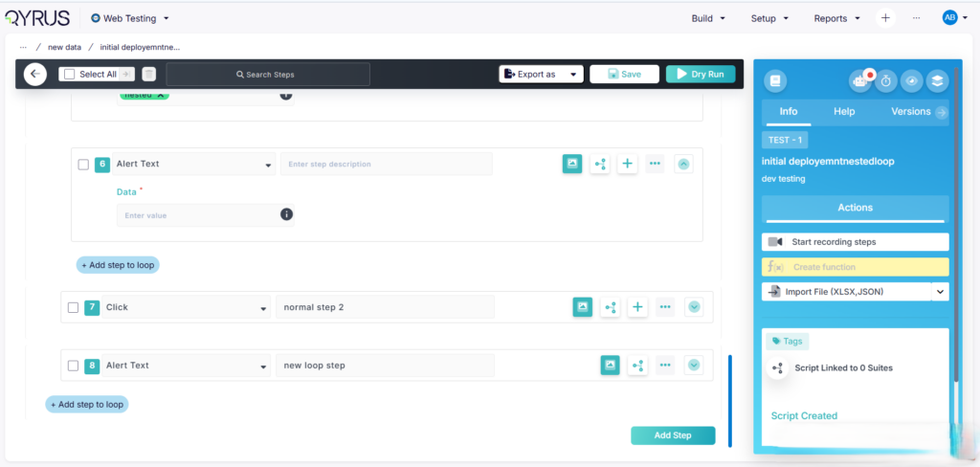Click the stopwatch icon in the side panel
This screenshot has width=980, height=467.
[886, 81]
